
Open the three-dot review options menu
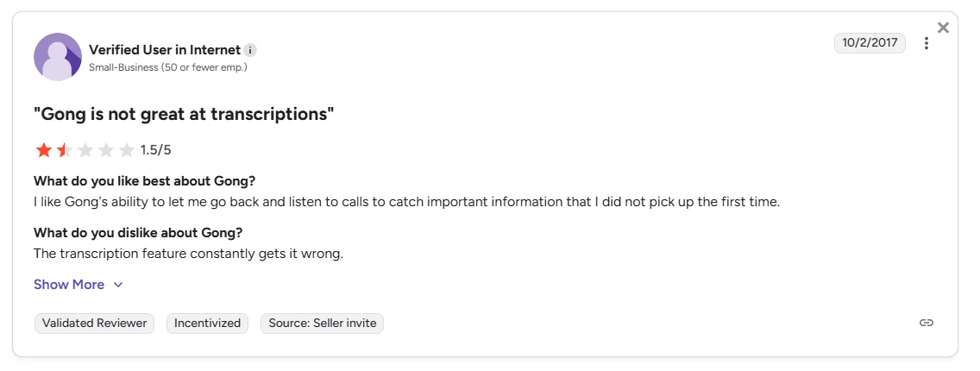pyautogui.click(x=927, y=43)
